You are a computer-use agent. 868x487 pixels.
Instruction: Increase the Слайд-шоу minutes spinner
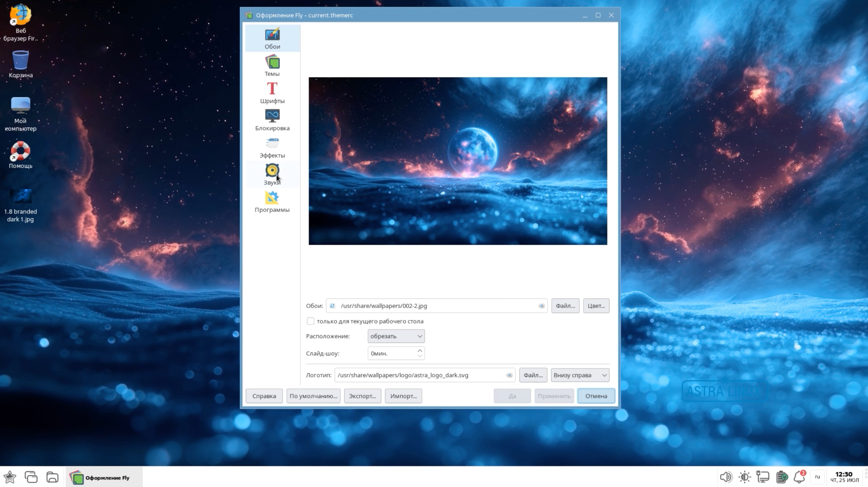[420, 351]
